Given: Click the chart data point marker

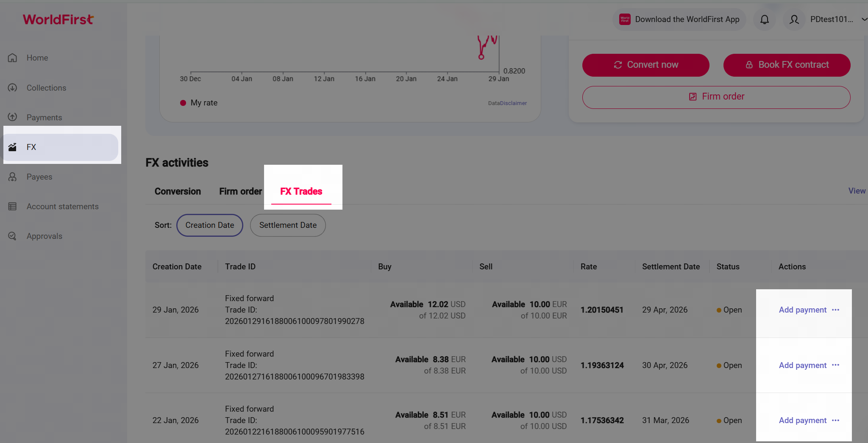Looking at the screenshot, I should tap(481, 57).
